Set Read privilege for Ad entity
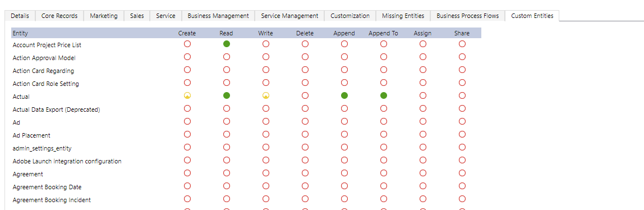 click(x=226, y=121)
